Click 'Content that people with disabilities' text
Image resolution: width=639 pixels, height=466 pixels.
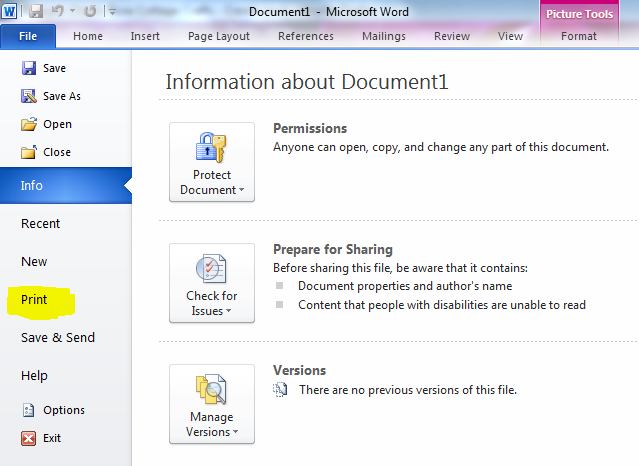[x=442, y=305]
